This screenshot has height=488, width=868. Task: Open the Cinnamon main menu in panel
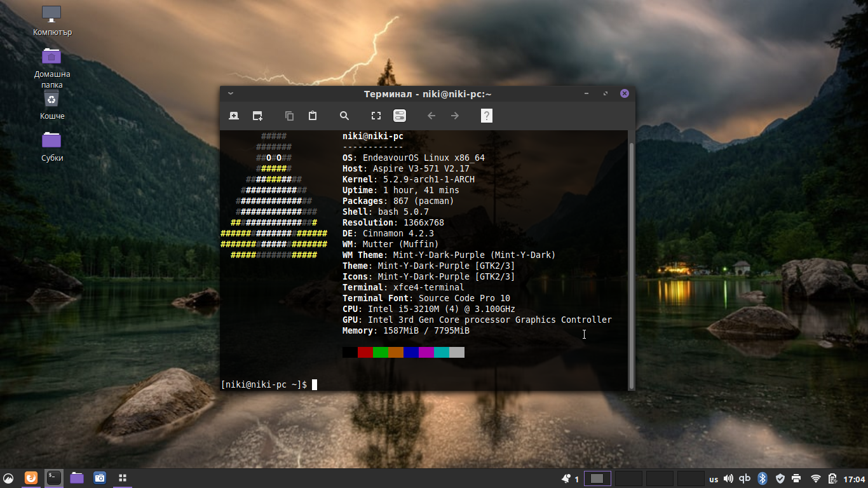9,478
